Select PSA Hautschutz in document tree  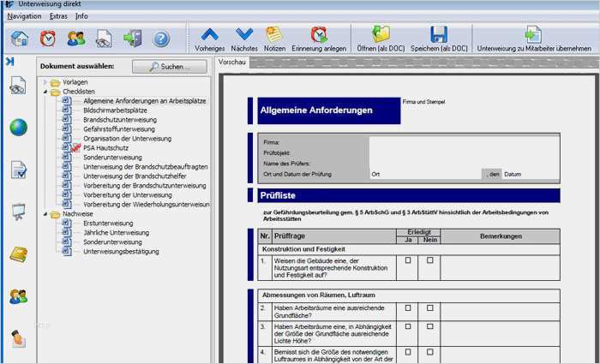(107, 148)
